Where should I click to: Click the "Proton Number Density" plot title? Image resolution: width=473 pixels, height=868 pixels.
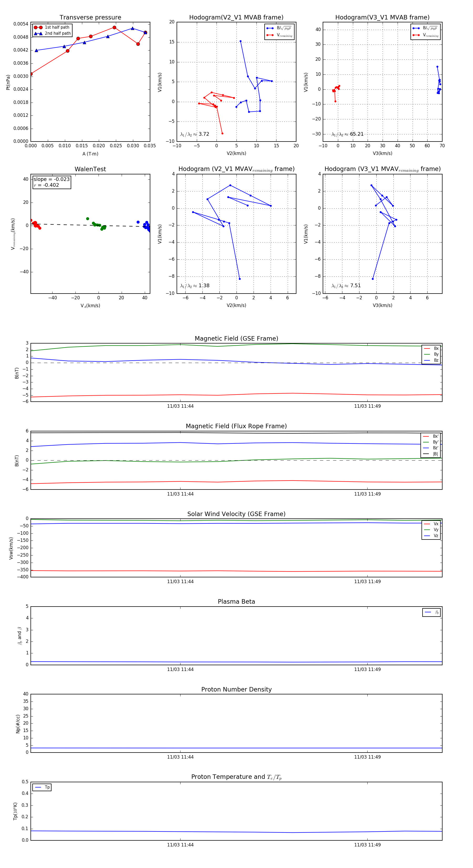tap(236, 689)
